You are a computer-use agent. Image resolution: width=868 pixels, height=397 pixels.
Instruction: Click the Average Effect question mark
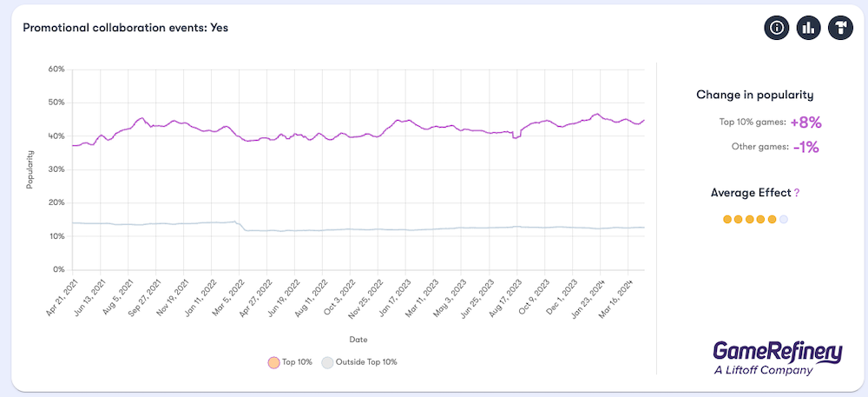click(x=796, y=193)
